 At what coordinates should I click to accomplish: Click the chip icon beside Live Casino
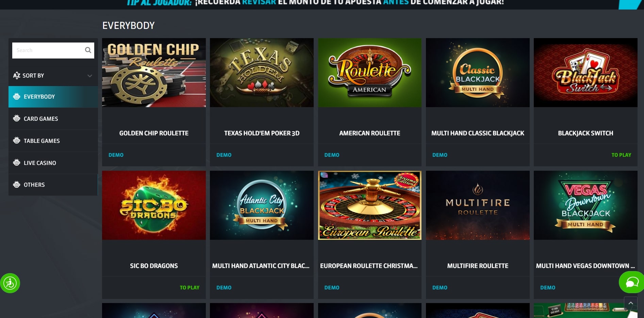[16, 163]
